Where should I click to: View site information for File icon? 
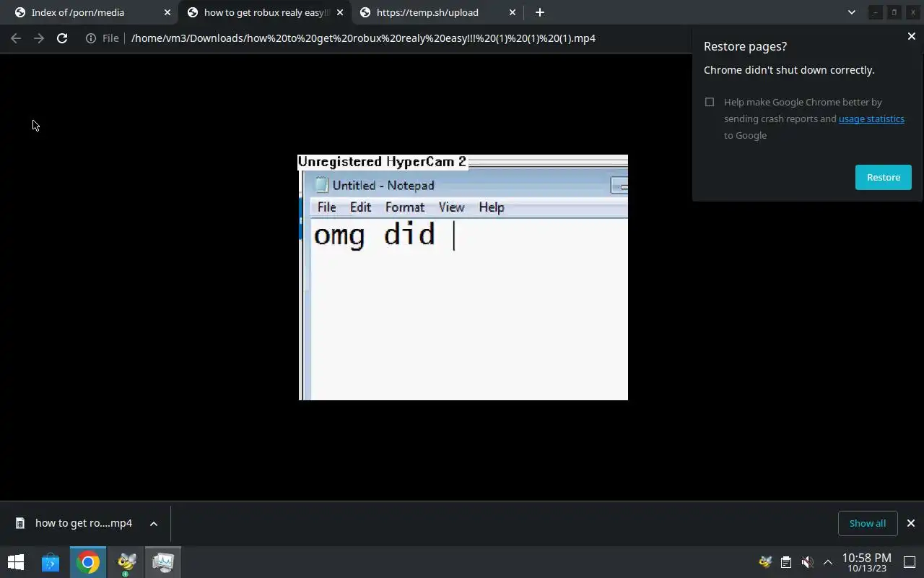102,38
